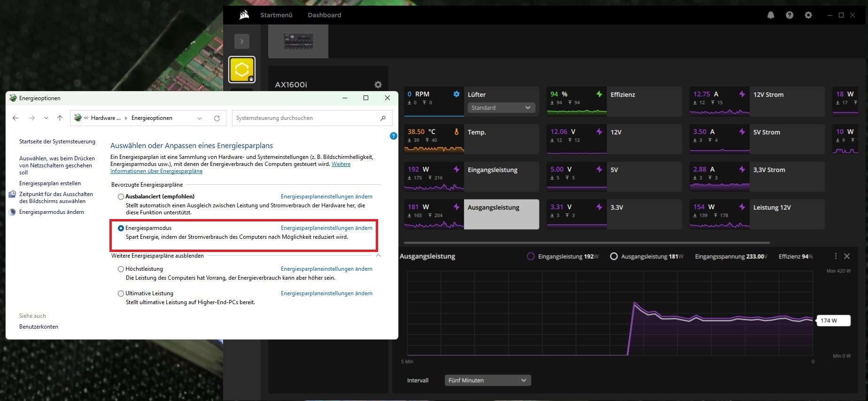Image resolution: width=868 pixels, height=401 pixels.
Task: Go up one level in Systemsteuerung
Action: pos(60,118)
